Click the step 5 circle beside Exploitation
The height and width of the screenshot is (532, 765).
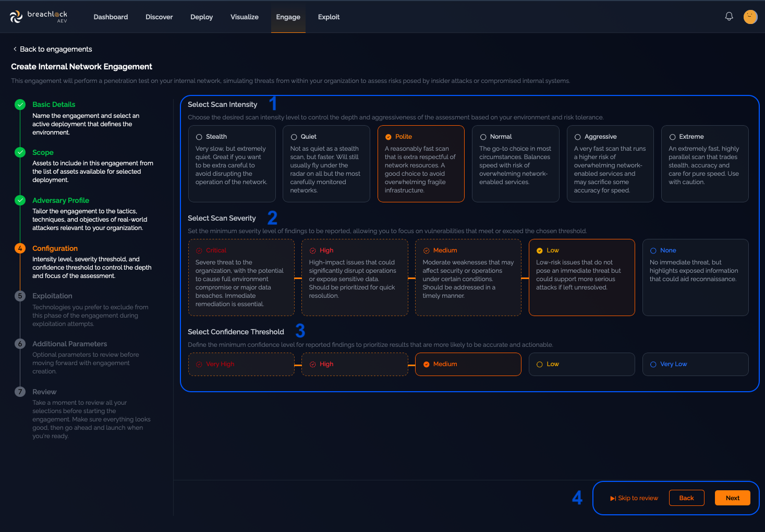tap(20, 296)
